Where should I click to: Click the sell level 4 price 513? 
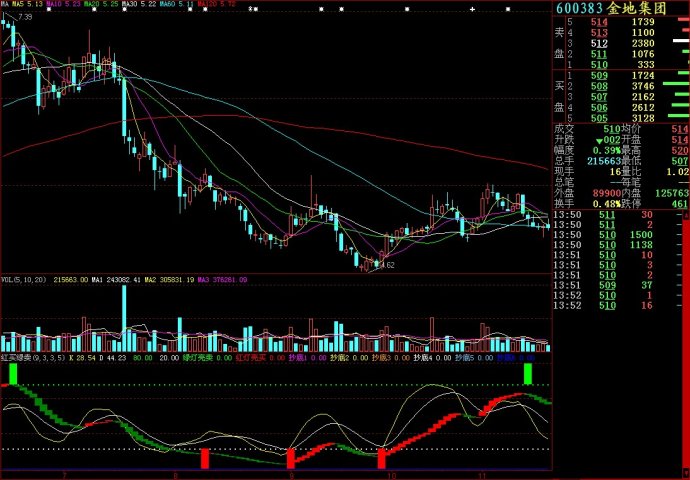pyautogui.click(x=599, y=33)
